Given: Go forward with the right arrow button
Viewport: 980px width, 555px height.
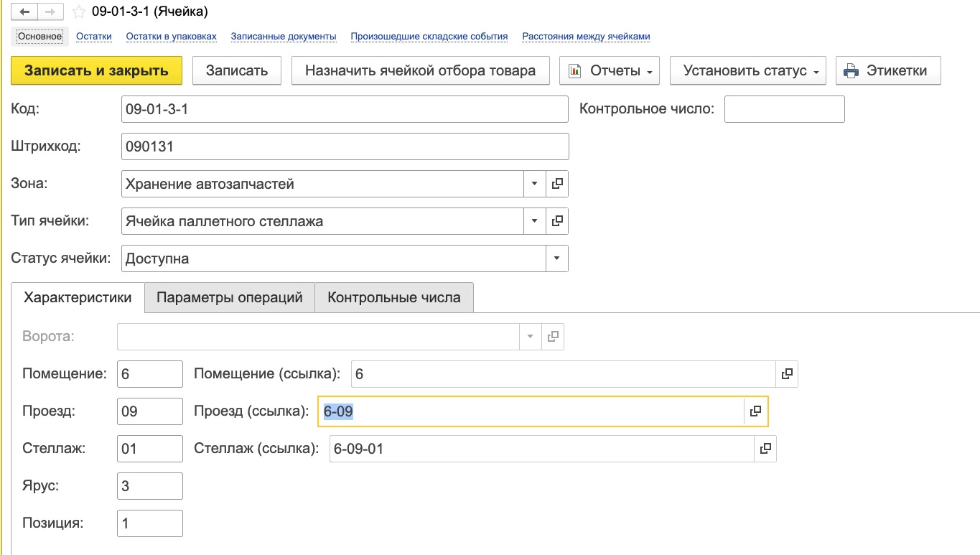Looking at the screenshot, I should point(50,12).
